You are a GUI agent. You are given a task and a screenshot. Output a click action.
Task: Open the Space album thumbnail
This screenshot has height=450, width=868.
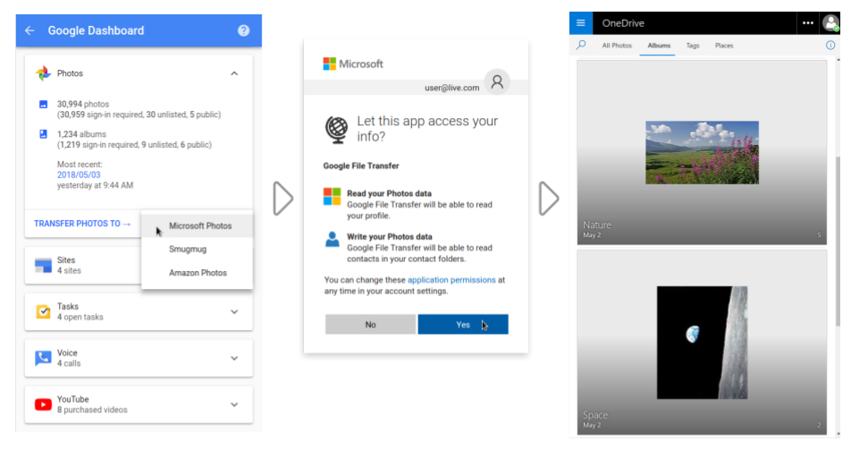[702, 342]
